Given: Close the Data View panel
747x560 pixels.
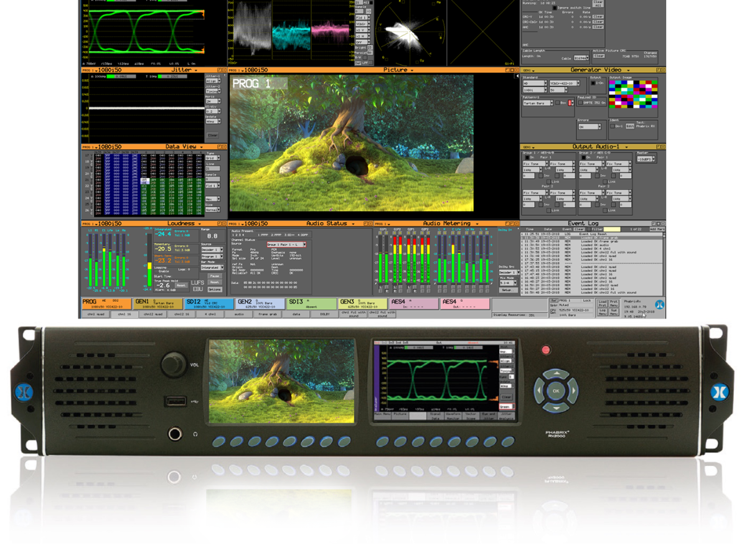Looking at the screenshot, I should tap(225, 147).
